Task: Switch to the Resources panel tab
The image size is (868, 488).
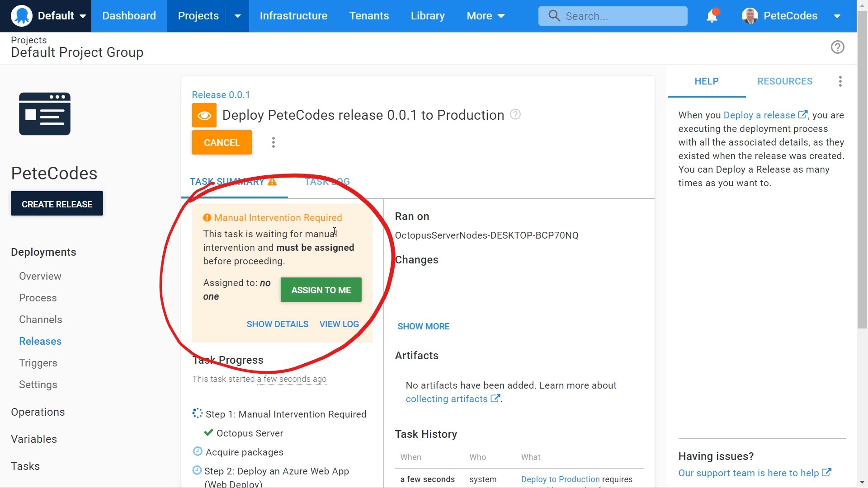Action: (x=785, y=81)
